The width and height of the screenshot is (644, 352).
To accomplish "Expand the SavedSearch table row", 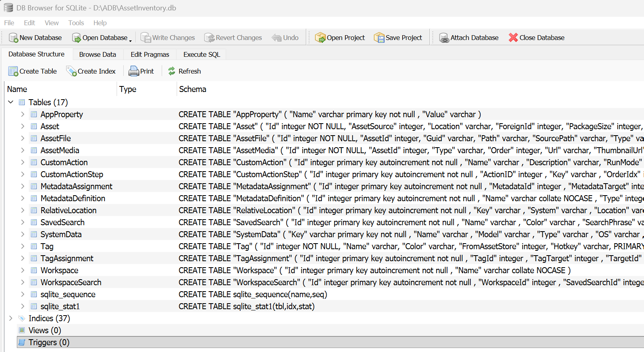I will pyautogui.click(x=23, y=222).
